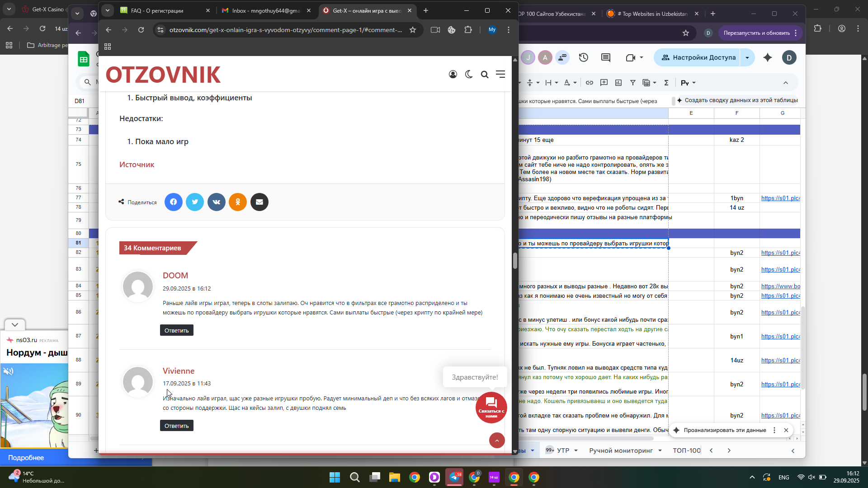Reply to DOOM's comment
The height and width of the screenshot is (488, 868).
(176, 330)
